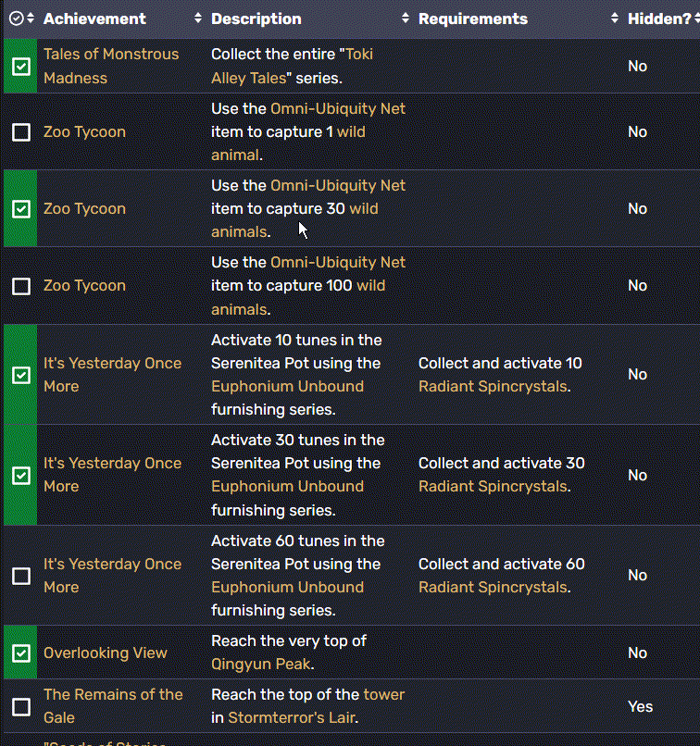
Task: Open the Toki Alley Tales link
Action: (292, 66)
